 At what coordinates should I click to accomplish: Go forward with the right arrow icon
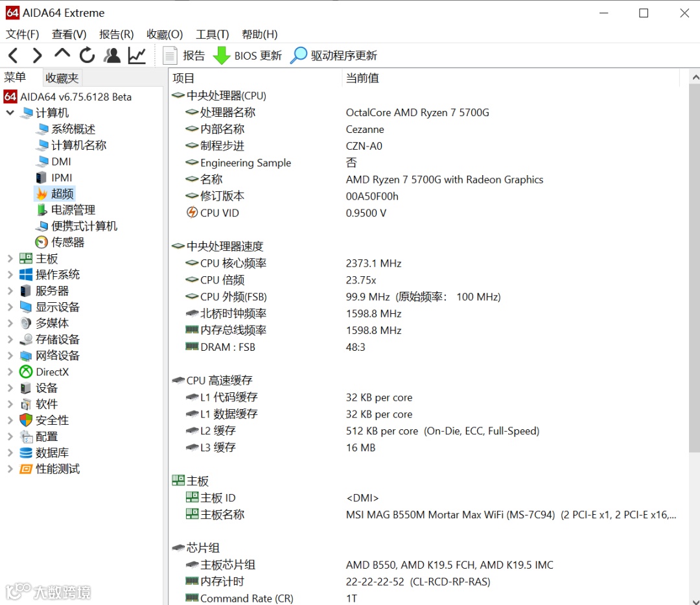[x=38, y=55]
